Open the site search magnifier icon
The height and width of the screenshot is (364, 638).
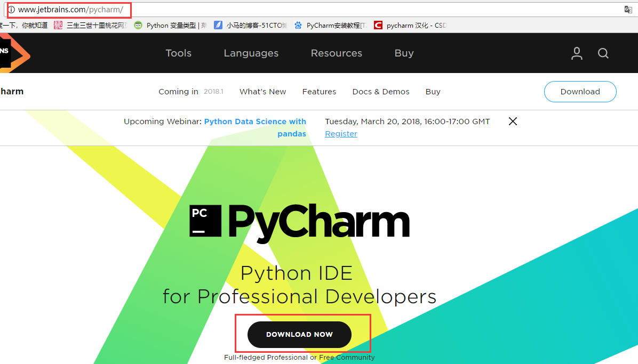pyautogui.click(x=603, y=53)
